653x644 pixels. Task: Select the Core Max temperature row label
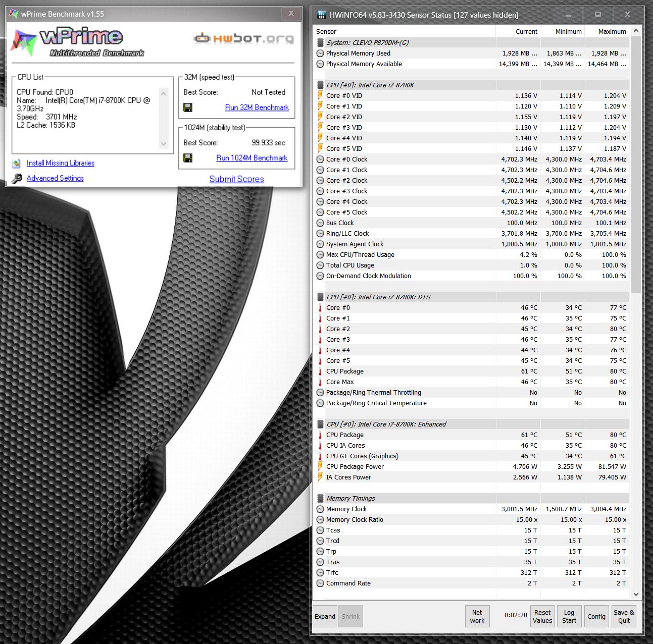(x=340, y=382)
